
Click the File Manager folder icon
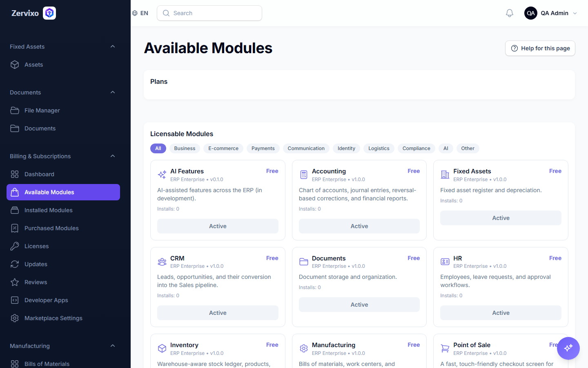15,110
